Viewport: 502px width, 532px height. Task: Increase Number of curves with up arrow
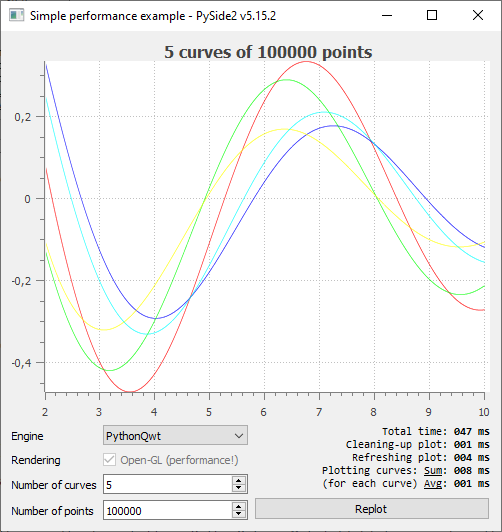point(239,480)
